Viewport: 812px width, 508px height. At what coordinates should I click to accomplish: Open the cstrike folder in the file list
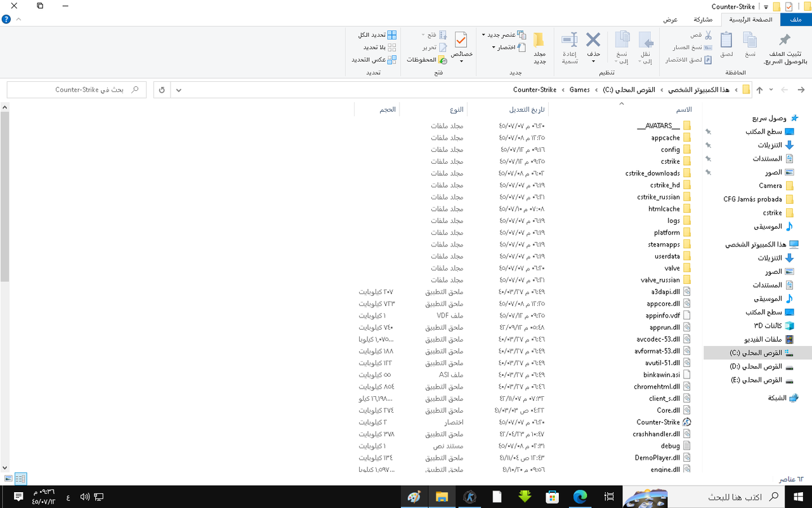[670, 161]
